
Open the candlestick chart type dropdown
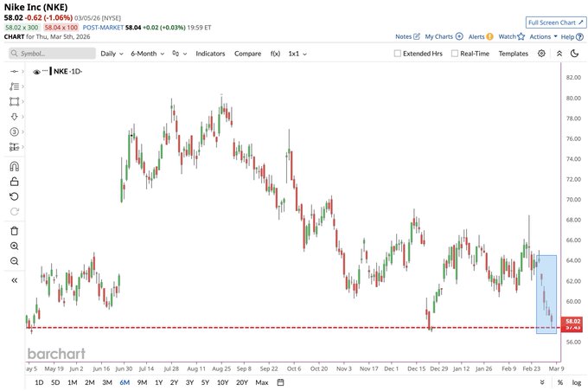(179, 54)
